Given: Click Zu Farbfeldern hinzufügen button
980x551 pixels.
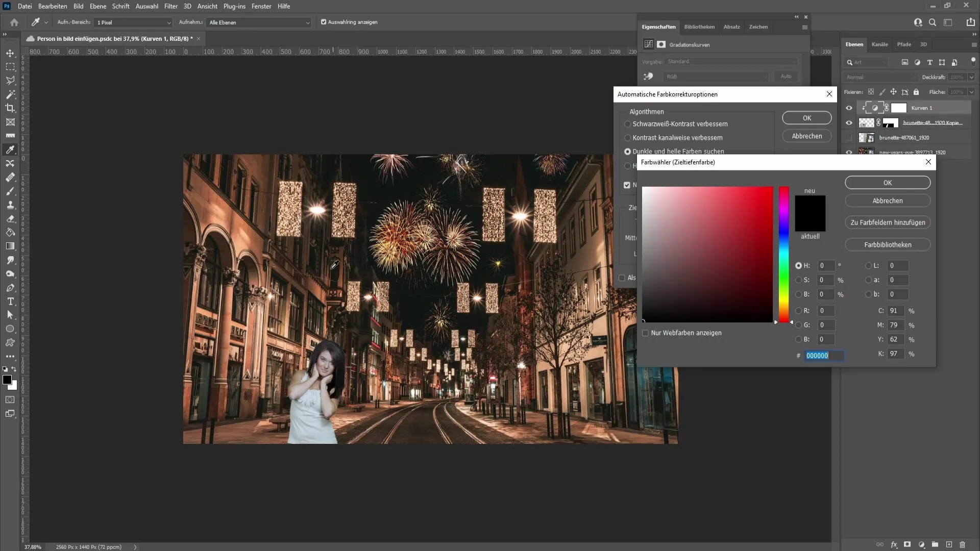Looking at the screenshot, I should click(888, 223).
